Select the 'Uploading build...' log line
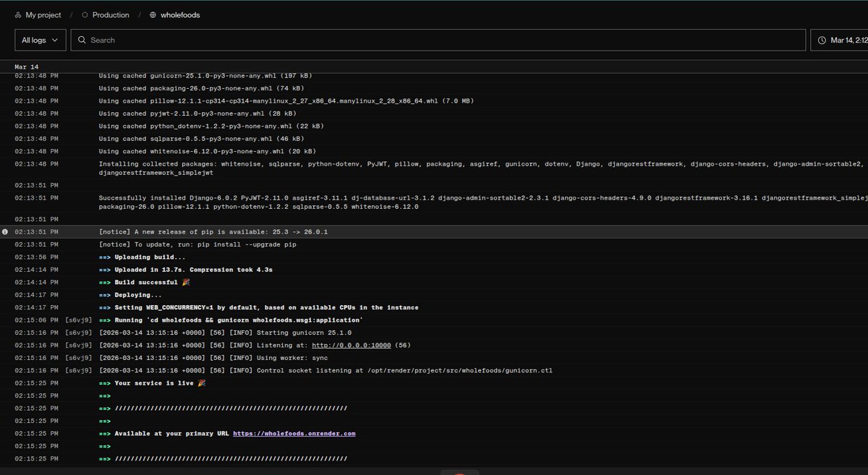The width and height of the screenshot is (868, 475). point(142,257)
